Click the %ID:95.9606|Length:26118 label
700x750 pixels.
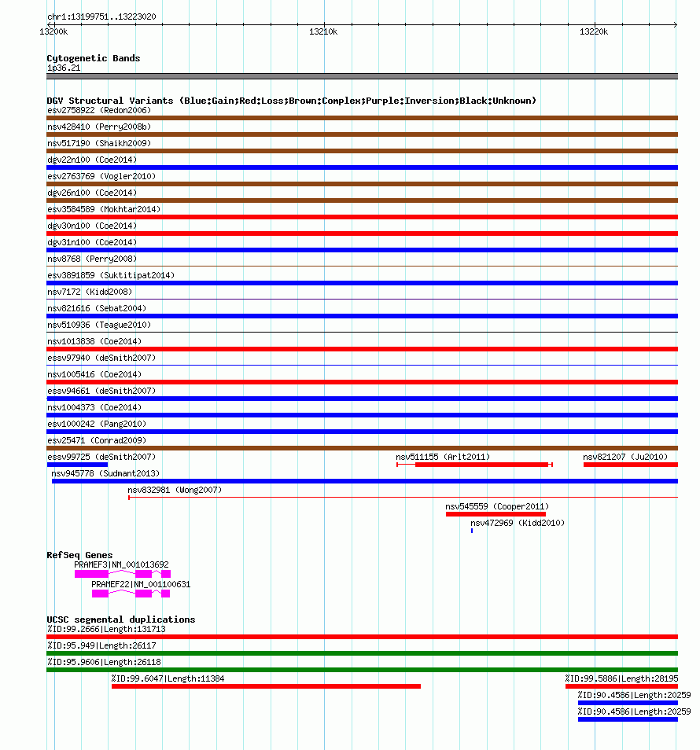(104, 663)
